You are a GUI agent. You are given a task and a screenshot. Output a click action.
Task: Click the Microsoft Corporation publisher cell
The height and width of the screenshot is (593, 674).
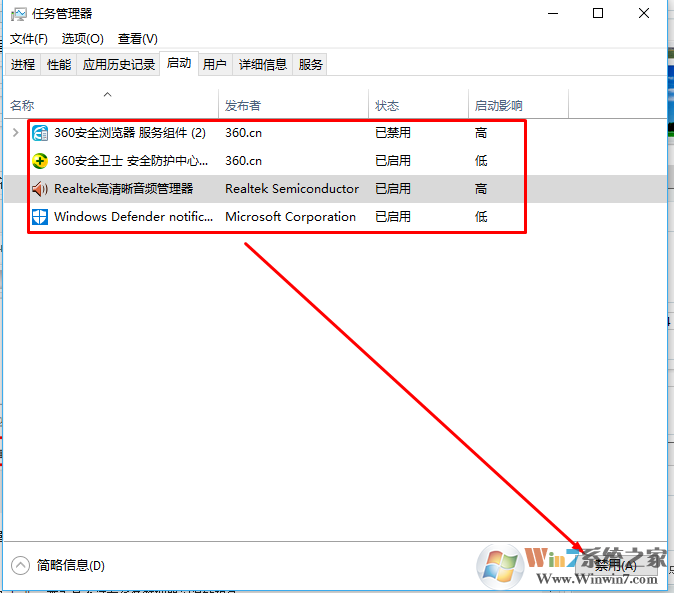click(291, 217)
